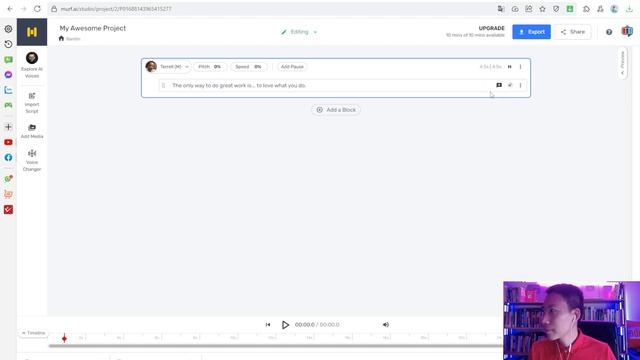Open the browser profile avatar
This screenshot has width=640, height=360.
point(614,9)
